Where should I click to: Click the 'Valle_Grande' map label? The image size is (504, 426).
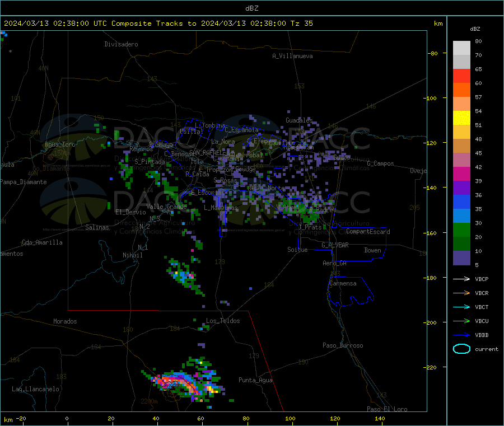click(x=166, y=206)
